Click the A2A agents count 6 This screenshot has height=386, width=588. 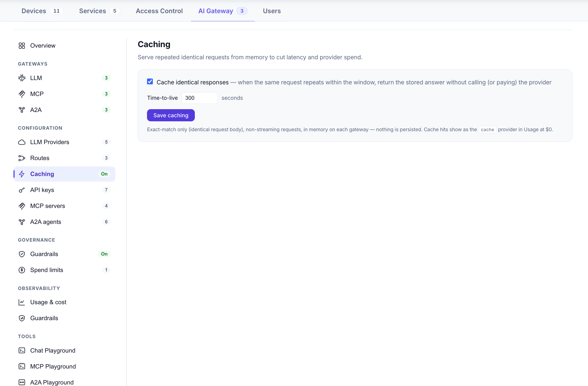[x=106, y=222]
